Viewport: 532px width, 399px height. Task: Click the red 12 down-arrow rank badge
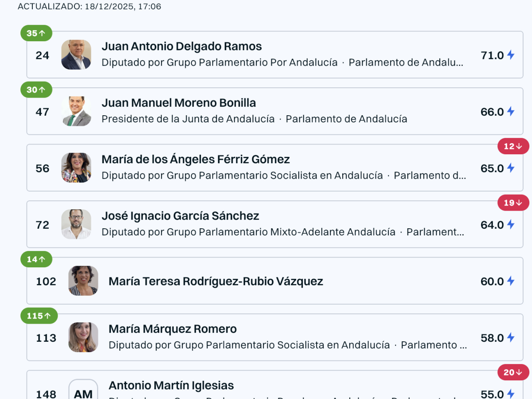coord(513,146)
